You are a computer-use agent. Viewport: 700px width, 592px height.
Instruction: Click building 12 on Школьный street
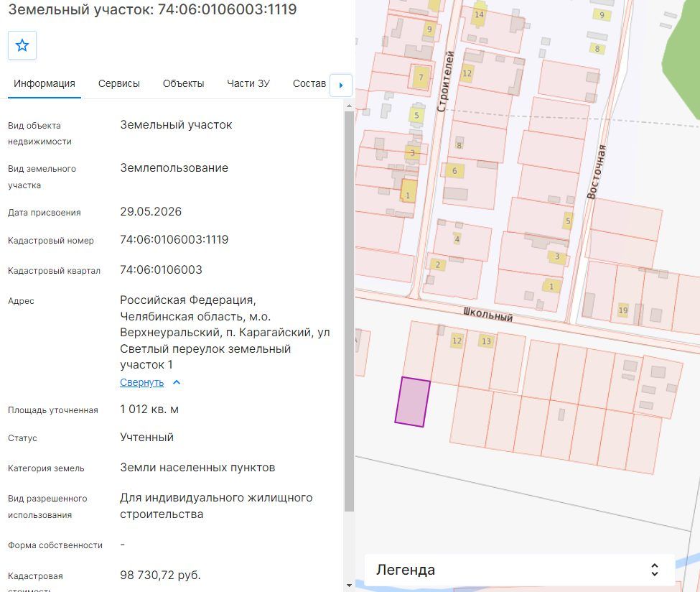tap(457, 341)
